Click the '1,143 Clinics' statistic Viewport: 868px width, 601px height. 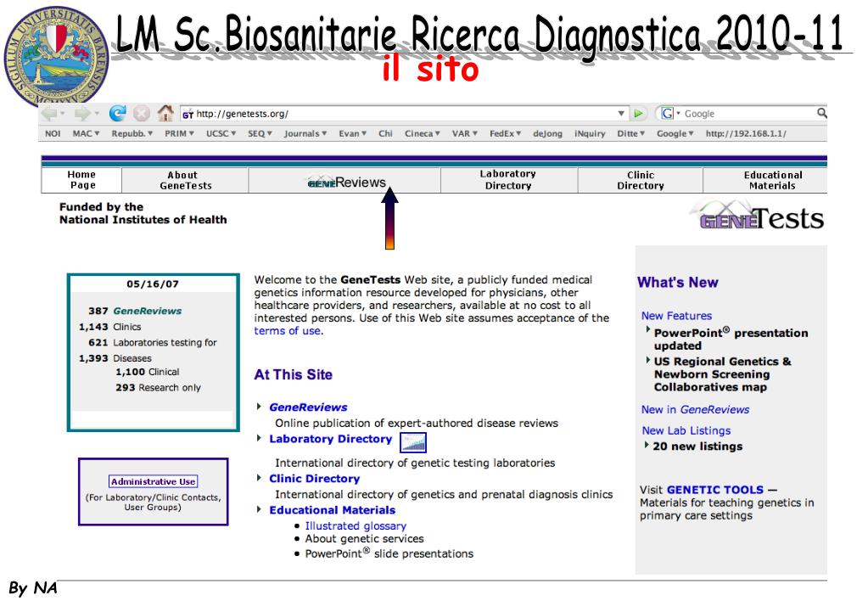click(x=109, y=327)
